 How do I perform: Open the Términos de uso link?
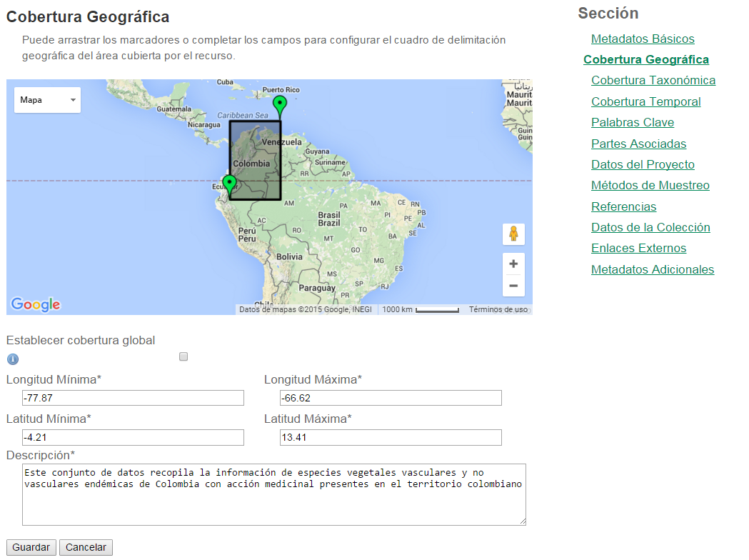[x=501, y=309]
